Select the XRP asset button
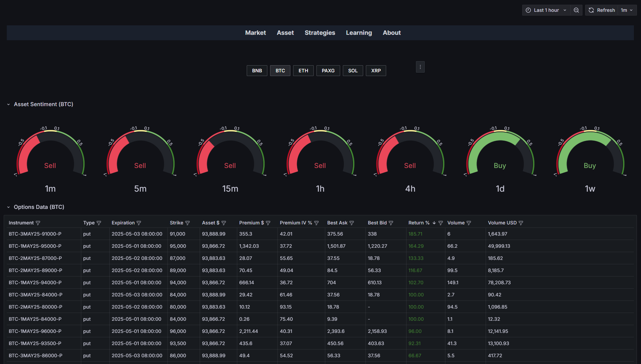The image size is (641, 364). coord(376,71)
